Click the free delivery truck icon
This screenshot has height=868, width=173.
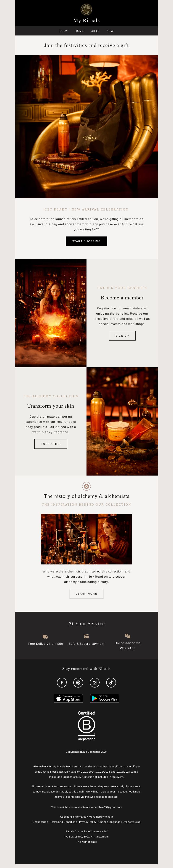tap(45, 637)
